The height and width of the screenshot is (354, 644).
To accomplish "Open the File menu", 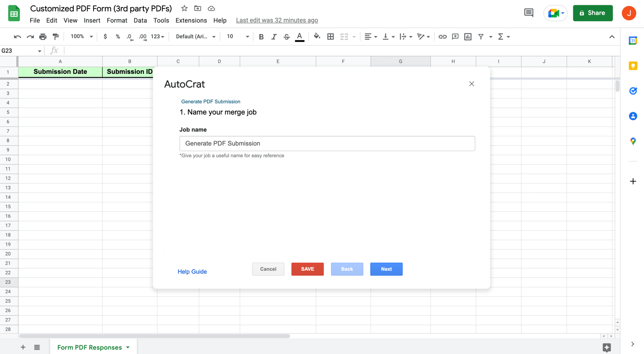I will click(35, 21).
